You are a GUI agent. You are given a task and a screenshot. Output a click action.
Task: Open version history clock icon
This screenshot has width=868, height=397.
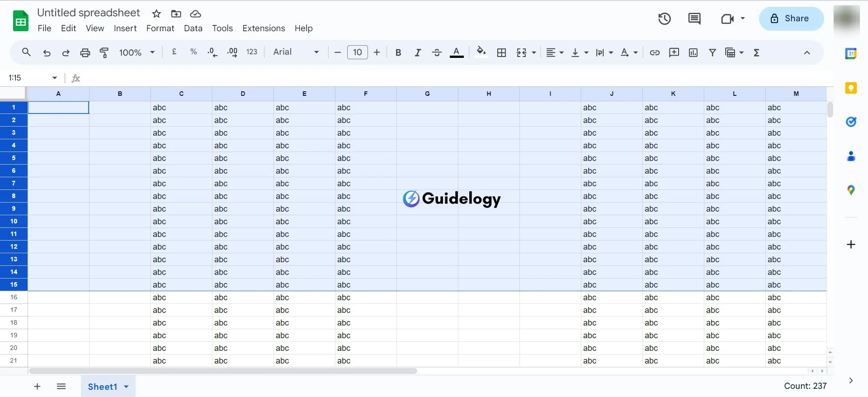point(664,19)
